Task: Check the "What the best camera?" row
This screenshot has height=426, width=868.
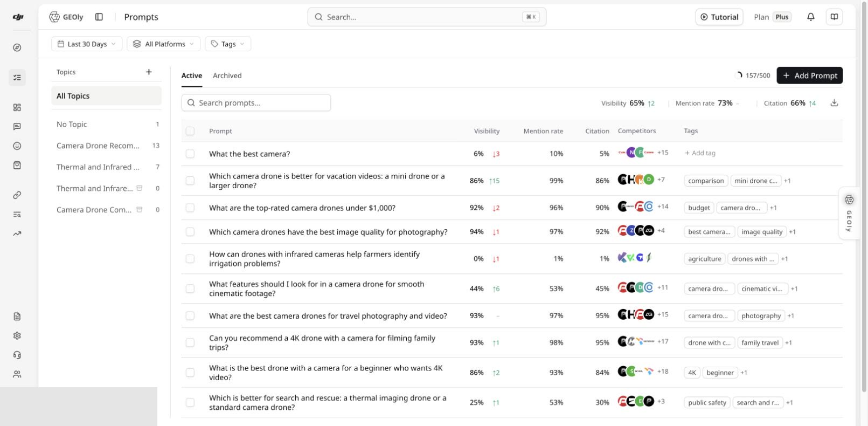Action: pos(190,154)
